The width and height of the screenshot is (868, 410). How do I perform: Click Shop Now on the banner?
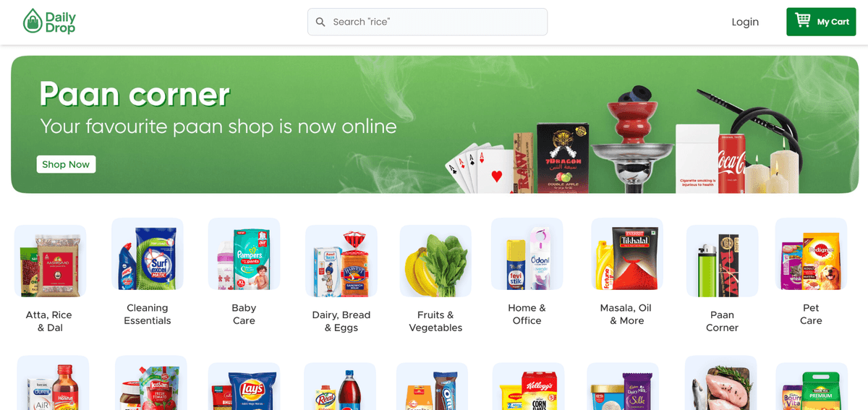66,164
